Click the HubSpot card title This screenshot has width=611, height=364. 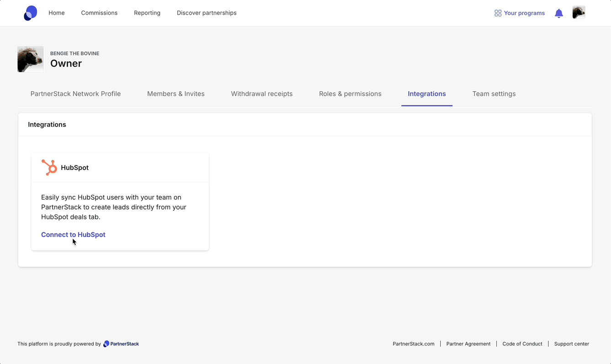[x=74, y=167]
